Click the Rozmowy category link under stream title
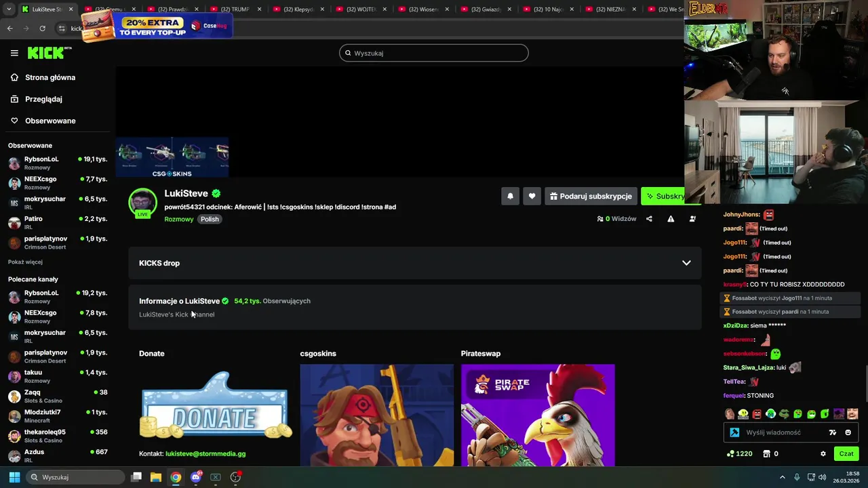The width and height of the screenshot is (868, 488). (179, 219)
